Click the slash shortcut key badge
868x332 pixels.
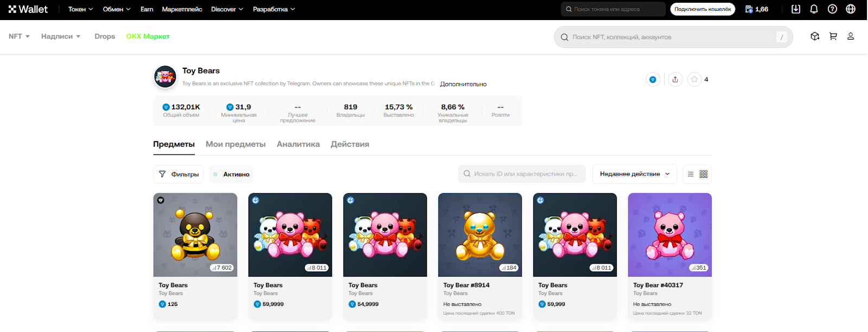click(x=782, y=37)
